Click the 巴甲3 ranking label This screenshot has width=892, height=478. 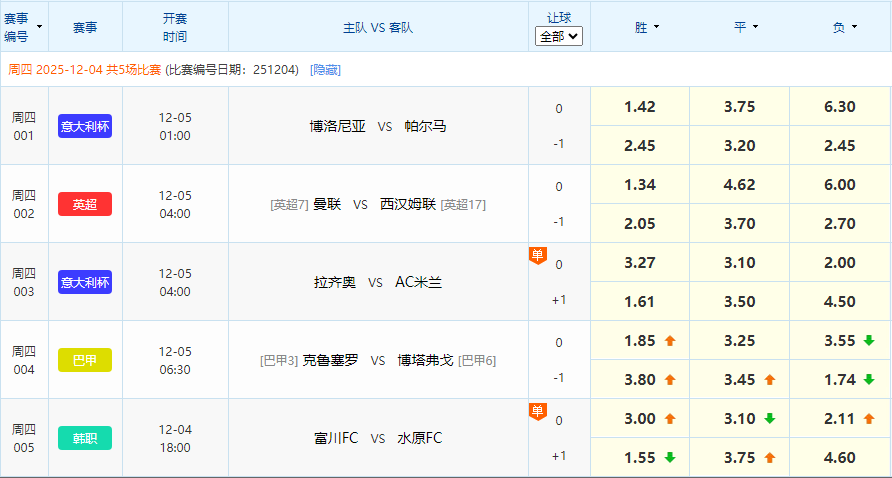click(x=279, y=361)
